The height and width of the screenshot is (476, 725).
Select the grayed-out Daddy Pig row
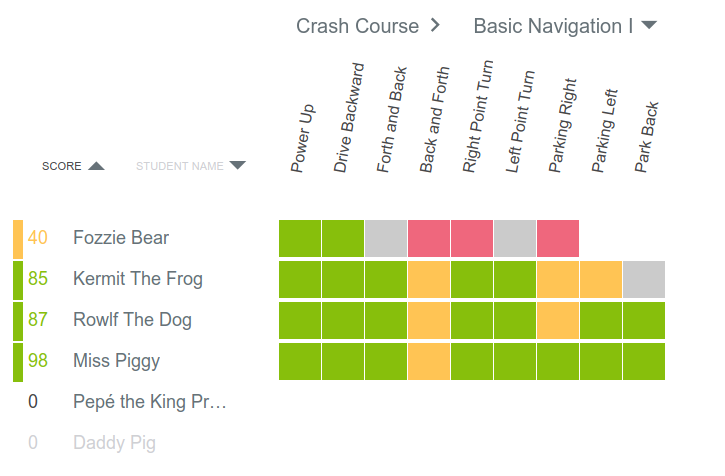114,443
